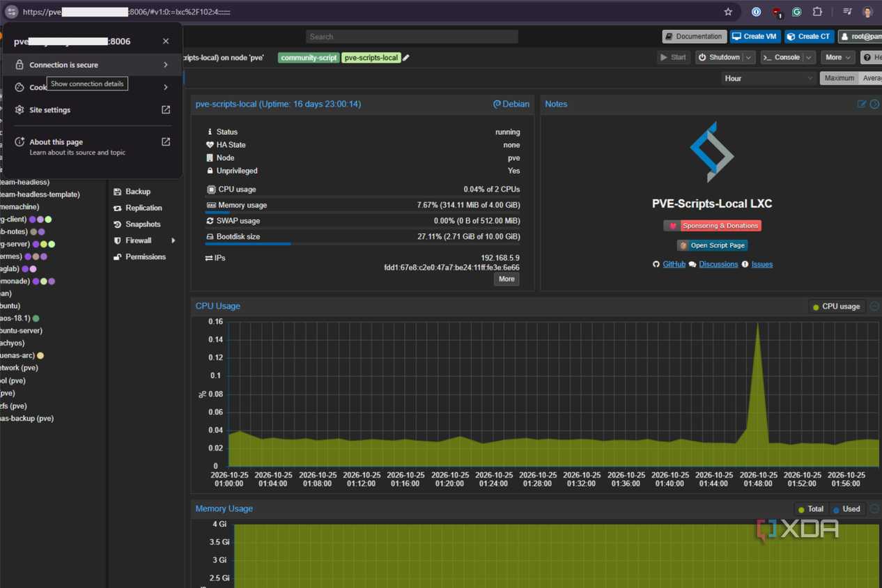Open the 1Password extension icon

click(x=757, y=12)
